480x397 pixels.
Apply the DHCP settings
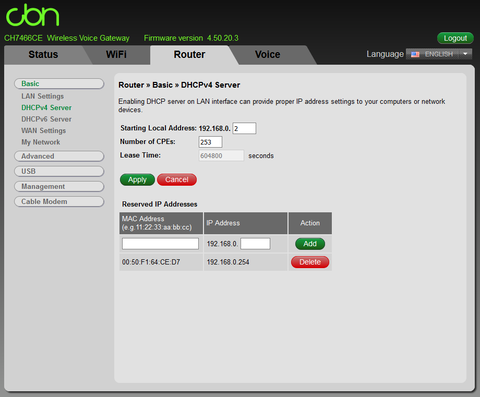137,180
